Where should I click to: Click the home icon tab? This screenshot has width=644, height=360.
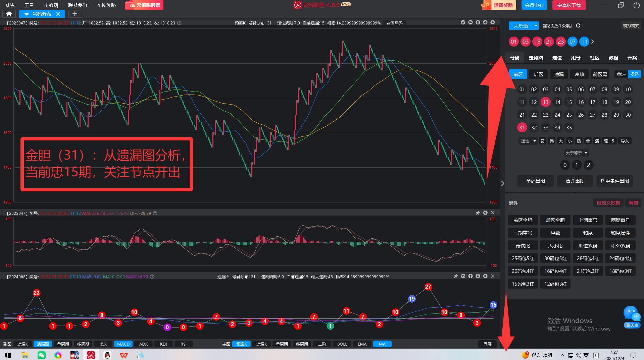(x=9, y=14)
